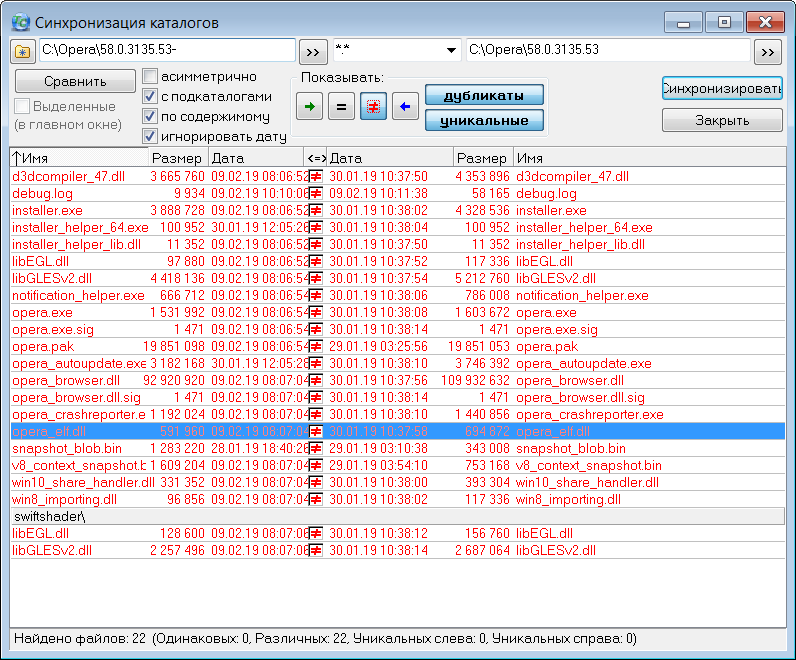Screen dimensions: 796x660
Task: Sort by right Дата column header
Action: pyautogui.click(x=390, y=158)
